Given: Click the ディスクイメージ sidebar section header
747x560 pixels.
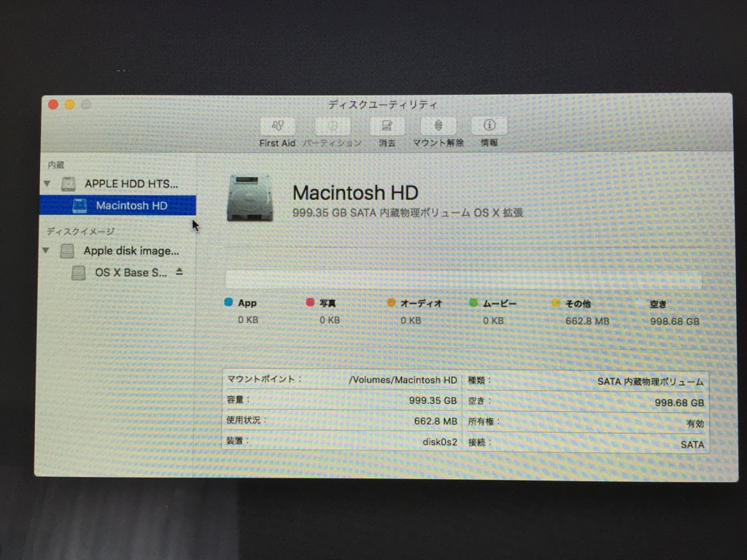Looking at the screenshot, I should (80, 231).
